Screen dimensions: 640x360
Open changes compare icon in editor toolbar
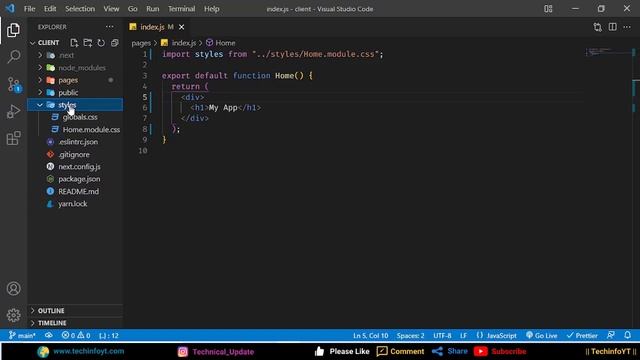click(x=598, y=27)
